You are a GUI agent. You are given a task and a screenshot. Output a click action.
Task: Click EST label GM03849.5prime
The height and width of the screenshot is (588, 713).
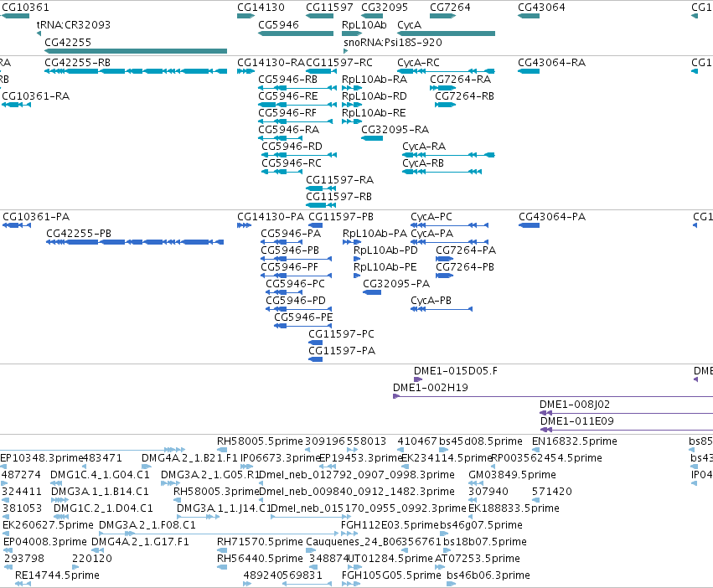(512, 476)
